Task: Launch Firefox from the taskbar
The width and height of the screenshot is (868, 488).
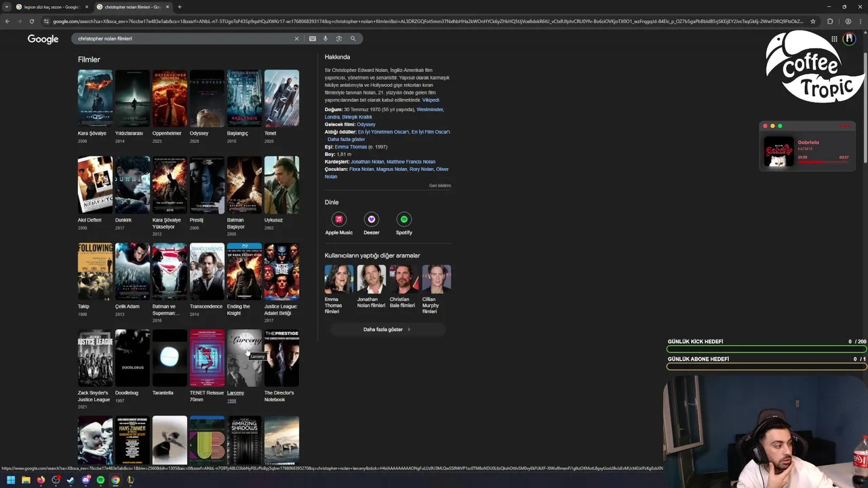Action: (41, 480)
